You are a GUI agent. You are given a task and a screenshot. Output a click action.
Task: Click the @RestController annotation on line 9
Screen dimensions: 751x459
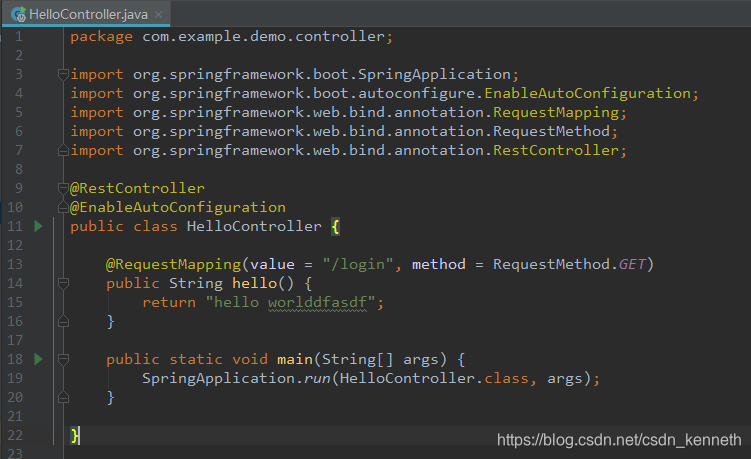point(137,188)
